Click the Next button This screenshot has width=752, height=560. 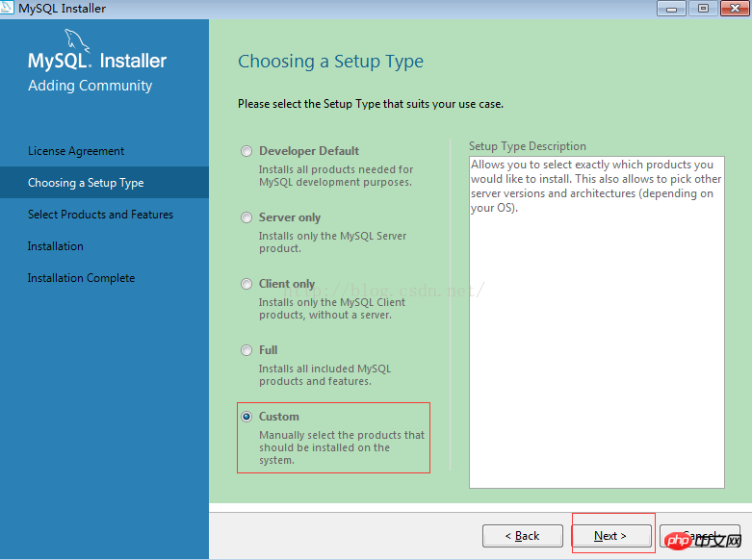click(x=610, y=536)
